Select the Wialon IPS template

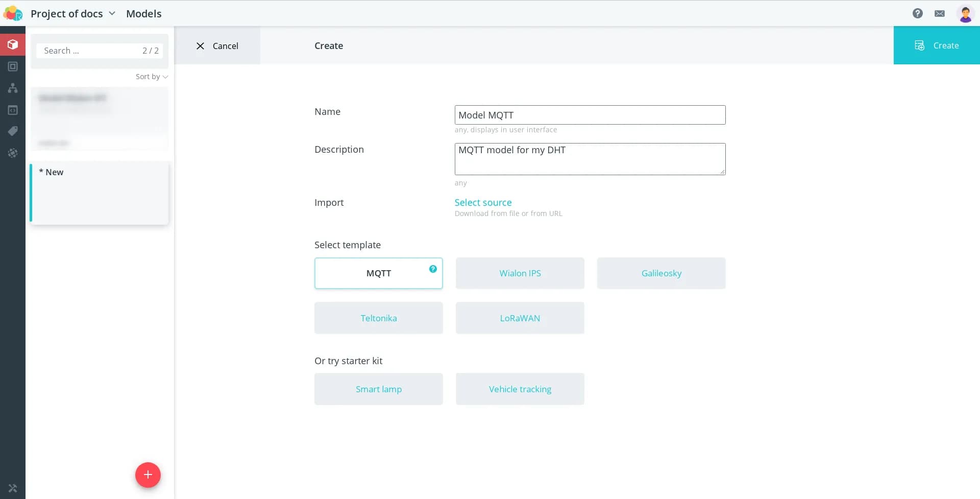(520, 273)
